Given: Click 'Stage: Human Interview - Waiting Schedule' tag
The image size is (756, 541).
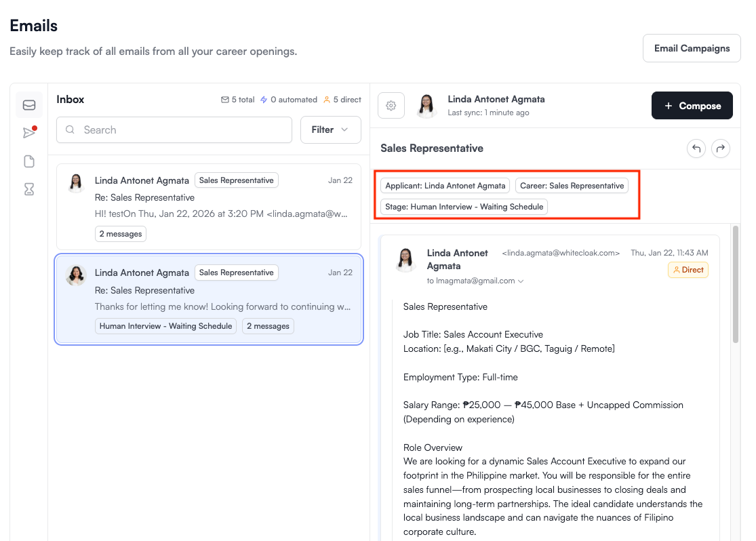Looking at the screenshot, I should 464,207.
